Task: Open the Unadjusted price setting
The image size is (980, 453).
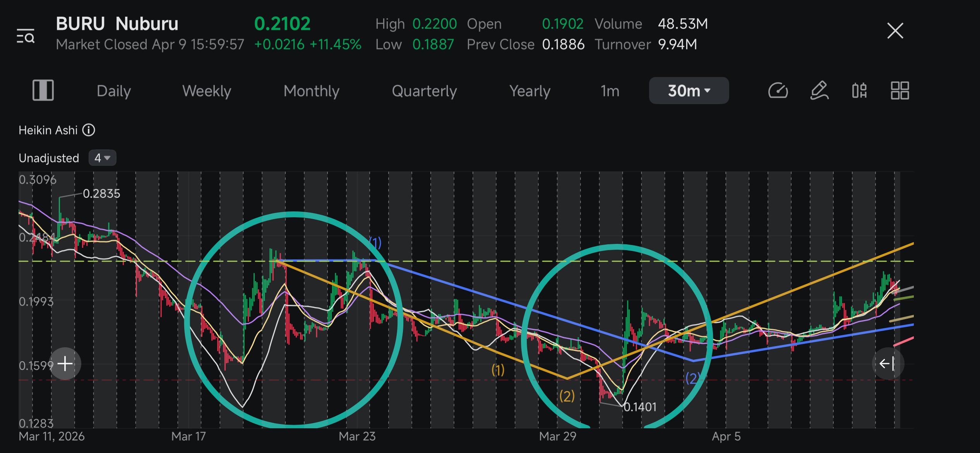Action: (x=49, y=158)
